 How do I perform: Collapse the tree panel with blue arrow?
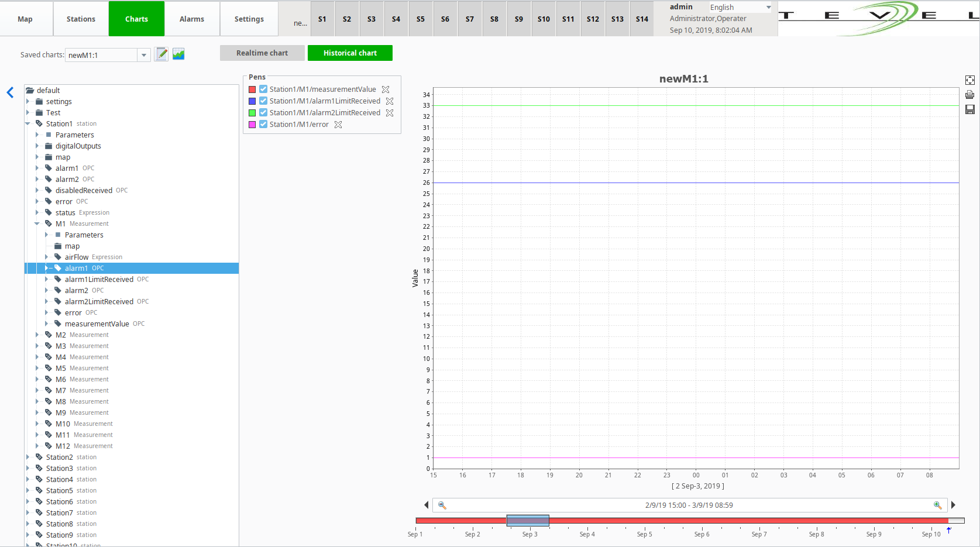pyautogui.click(x=10, y=92)
